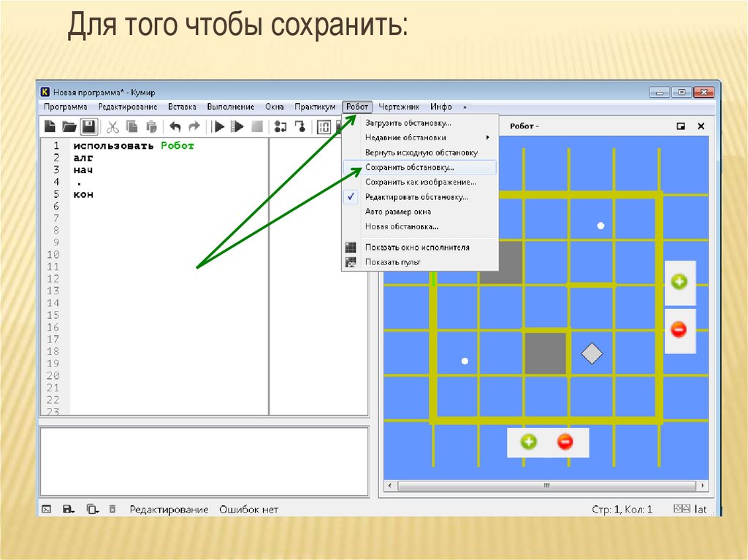Viewport: 748px width, 560px height.
Task: Open a program with the folder icon
Action: point(69,126)
